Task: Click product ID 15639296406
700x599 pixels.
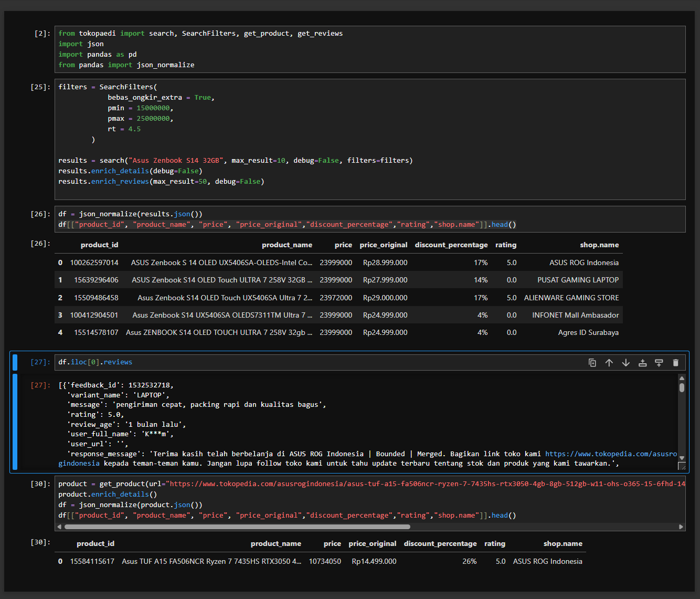Action: (96, 280)
